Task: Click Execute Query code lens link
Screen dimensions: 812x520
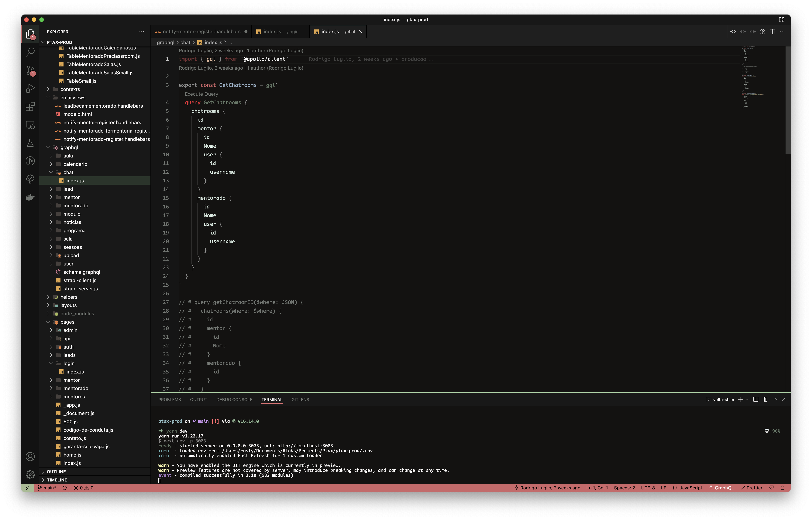Action: (x=201, y=94)
